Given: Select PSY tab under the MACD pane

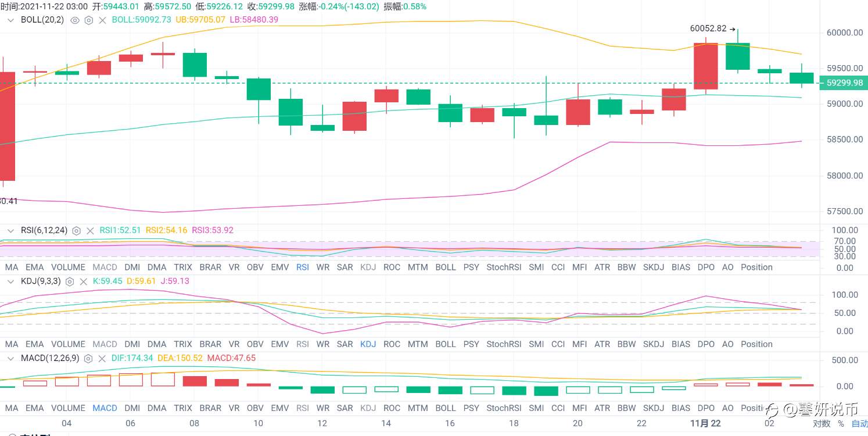Looking at the screenshot, I should coord(472,408).
